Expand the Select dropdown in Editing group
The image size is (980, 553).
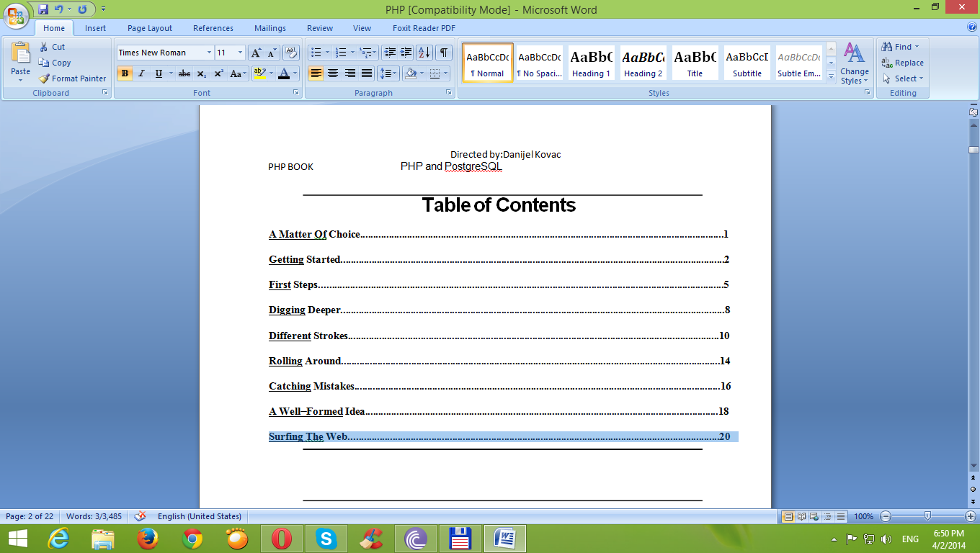(904, 78)
